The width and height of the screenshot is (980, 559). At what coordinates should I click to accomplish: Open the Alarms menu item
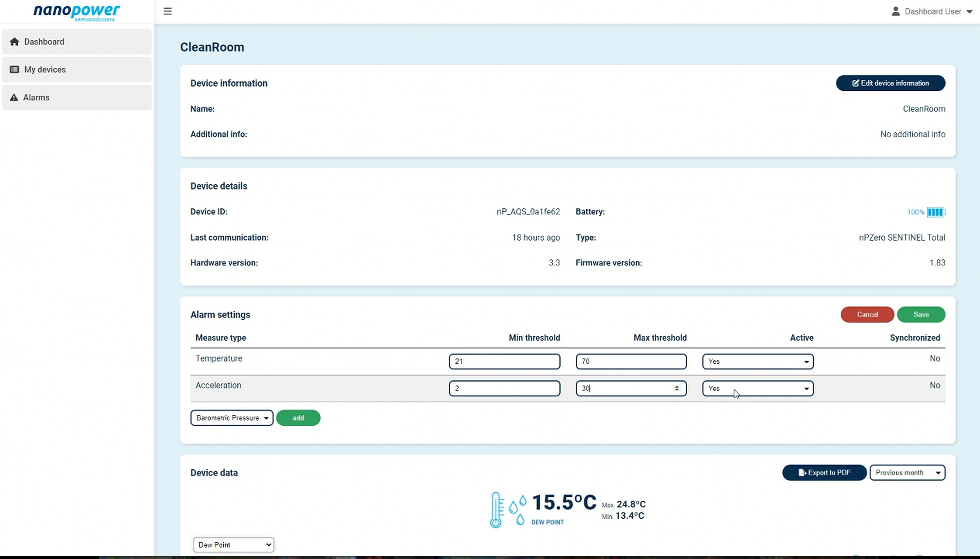pos(77,98)
